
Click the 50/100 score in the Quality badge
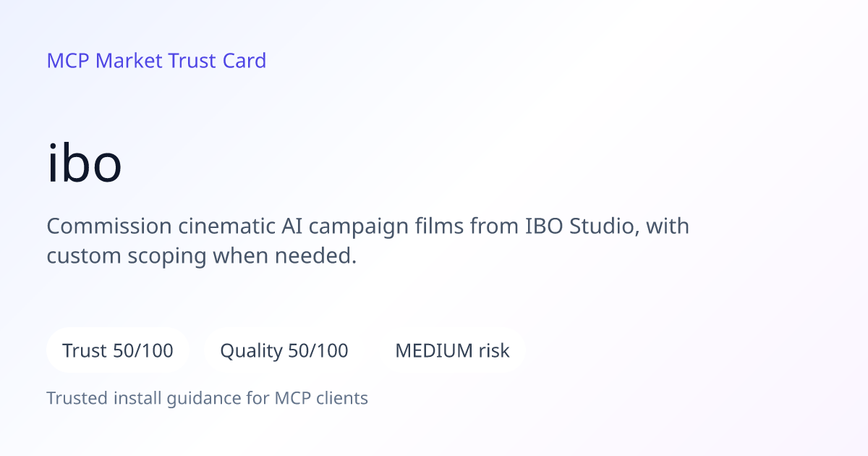[318, 351]
